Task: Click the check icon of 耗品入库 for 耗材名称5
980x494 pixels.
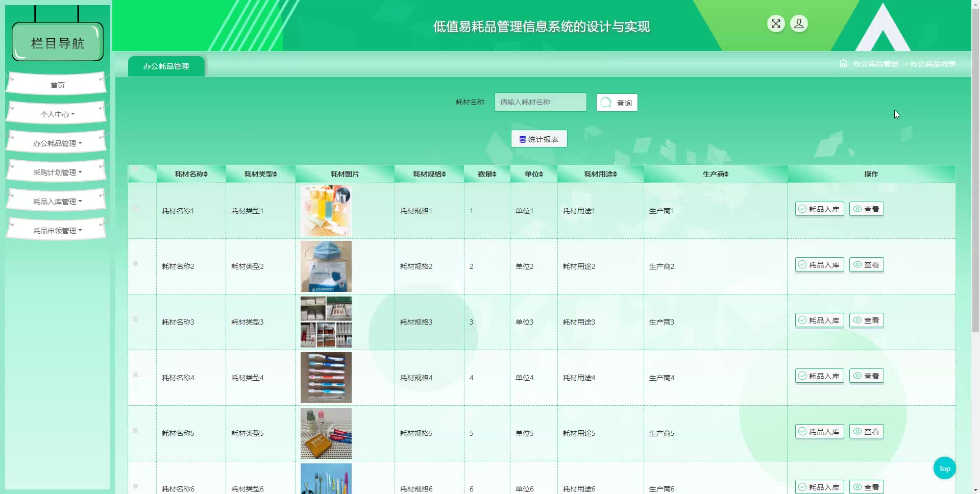Action: (x=802, y=431)
